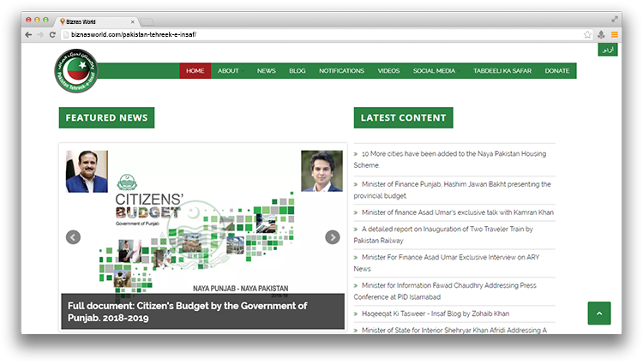Close the Biznes World browser tab
The image size is (643, 364).
click(132, 20)
